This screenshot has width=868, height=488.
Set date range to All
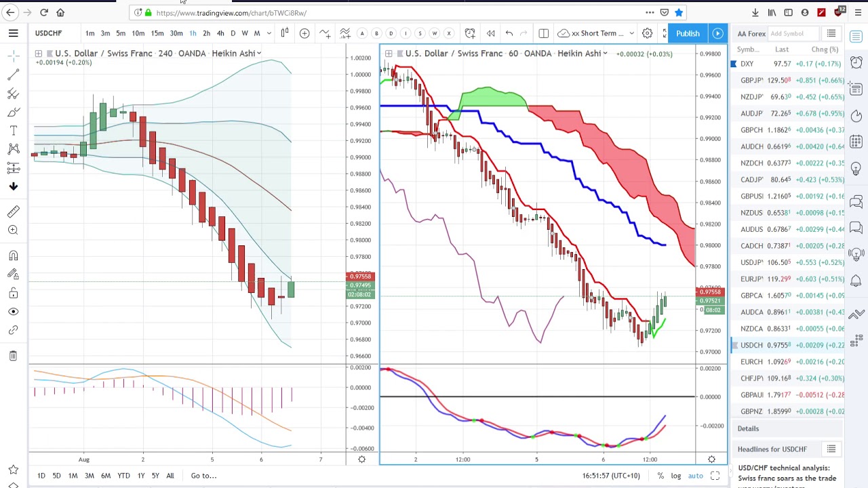pos(170,475)
